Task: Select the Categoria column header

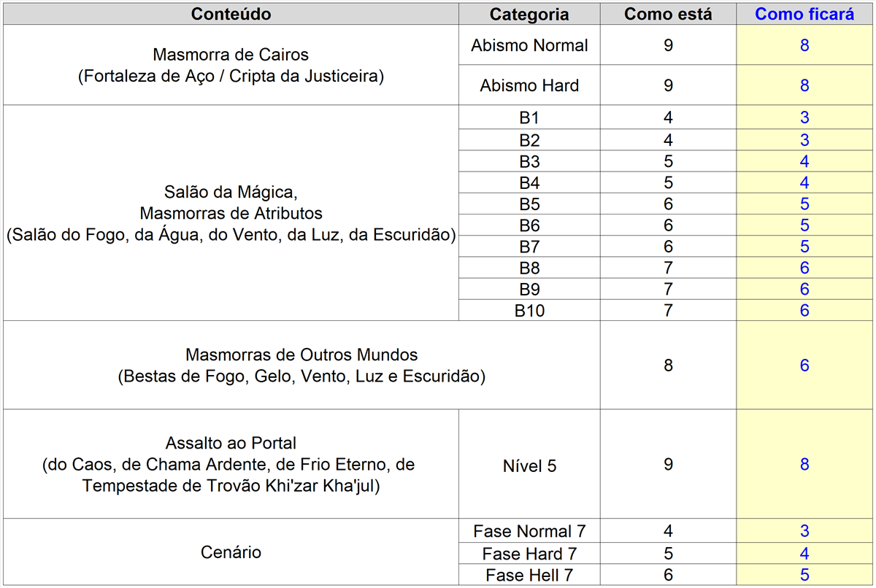Action: click(x=529, y=14)
